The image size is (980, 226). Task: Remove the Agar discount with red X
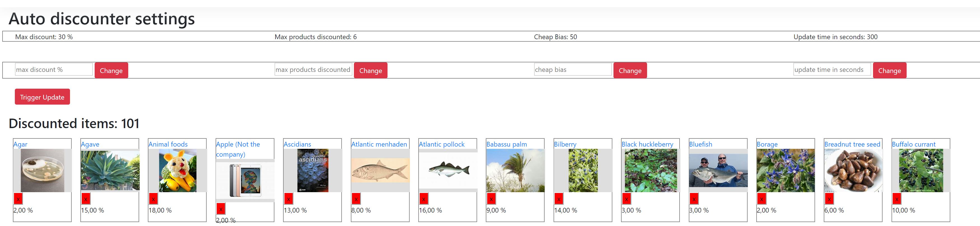(18, 199)
